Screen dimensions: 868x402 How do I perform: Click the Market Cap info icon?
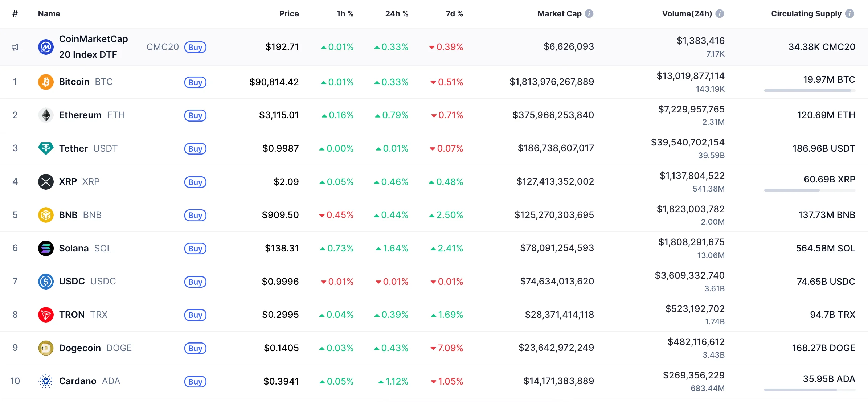point(589,14)
